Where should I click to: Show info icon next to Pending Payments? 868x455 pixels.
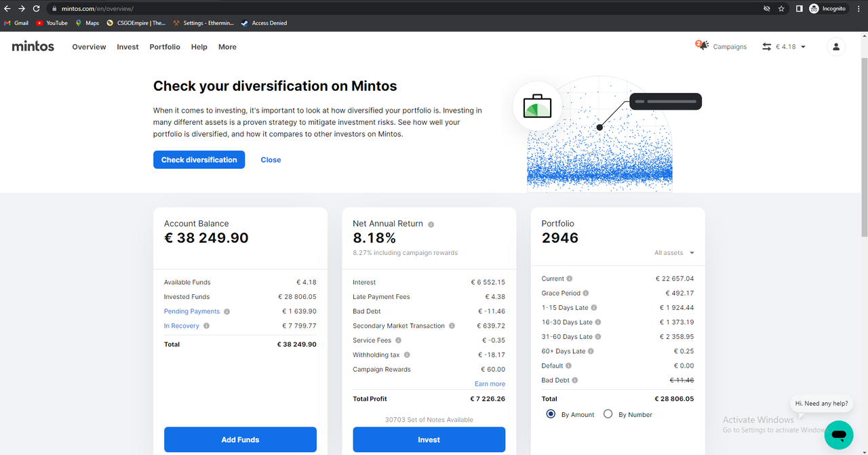[227, 312]
